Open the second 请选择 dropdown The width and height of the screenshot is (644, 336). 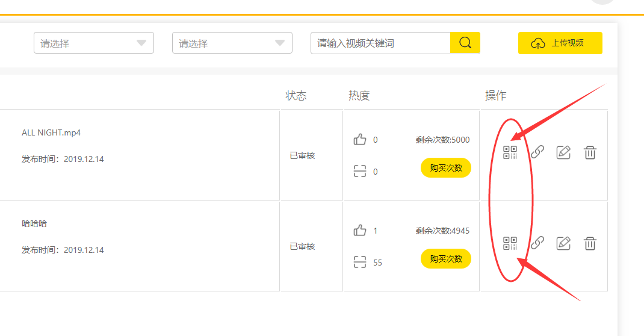pos(232,43)
